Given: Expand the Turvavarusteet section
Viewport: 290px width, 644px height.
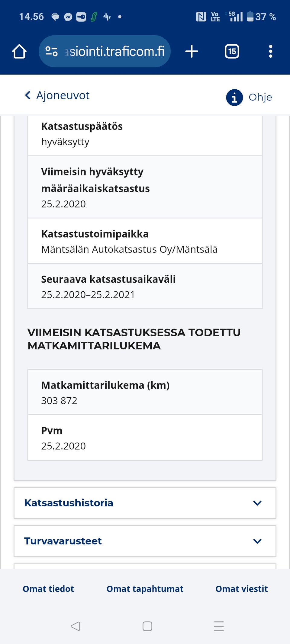Looking at the screenshot, I should [x=145, y=541].
